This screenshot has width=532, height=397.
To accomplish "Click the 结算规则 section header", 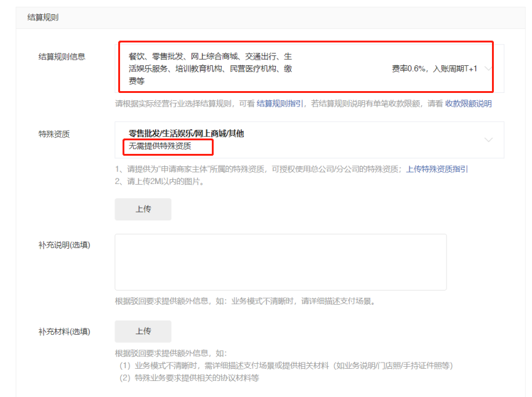I will coord(43,18).
